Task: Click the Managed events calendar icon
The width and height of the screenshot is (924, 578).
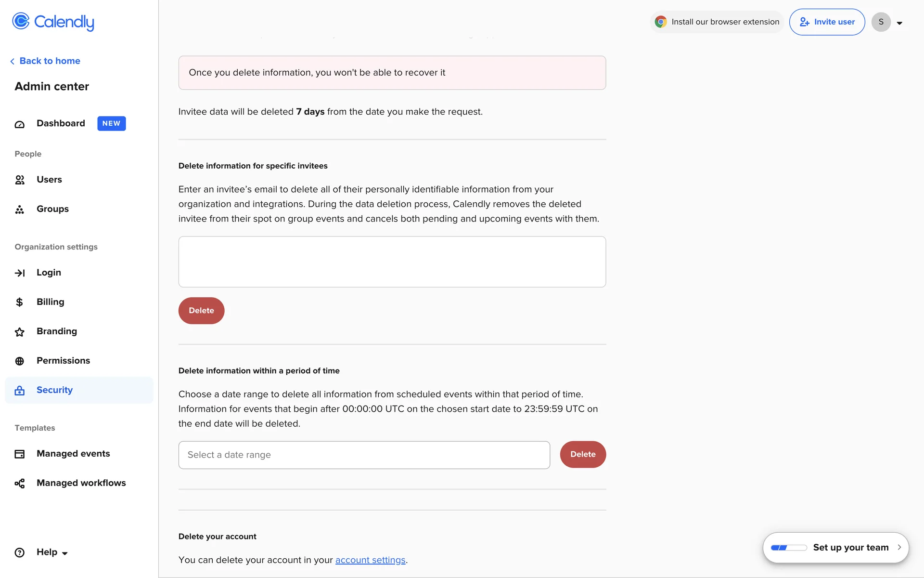Action: tap(20, 454)
